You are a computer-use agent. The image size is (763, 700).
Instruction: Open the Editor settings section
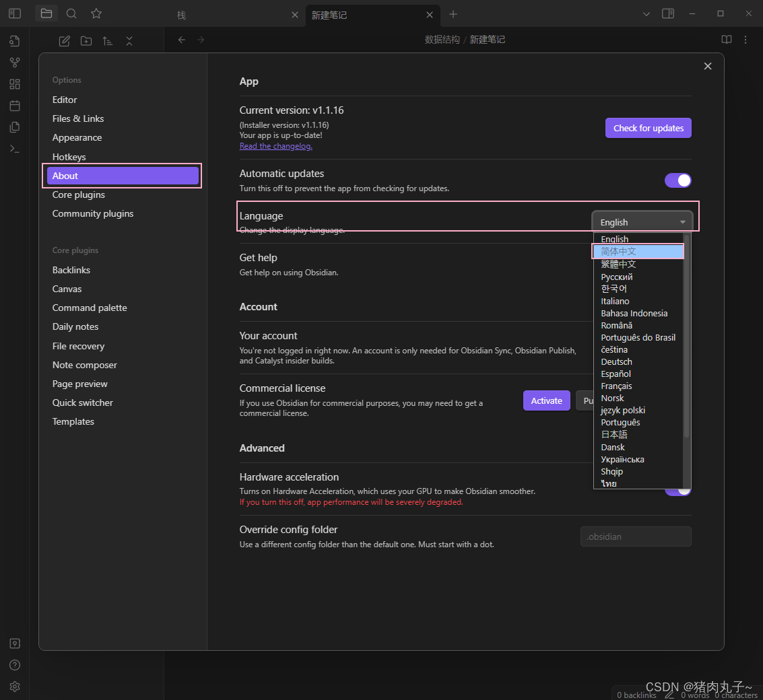[x=123, y=100]
